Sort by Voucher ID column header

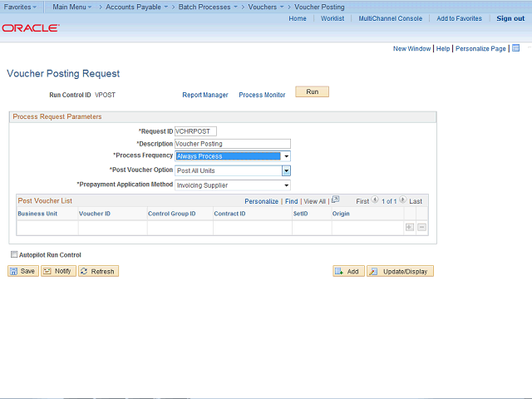click(95, 214)
